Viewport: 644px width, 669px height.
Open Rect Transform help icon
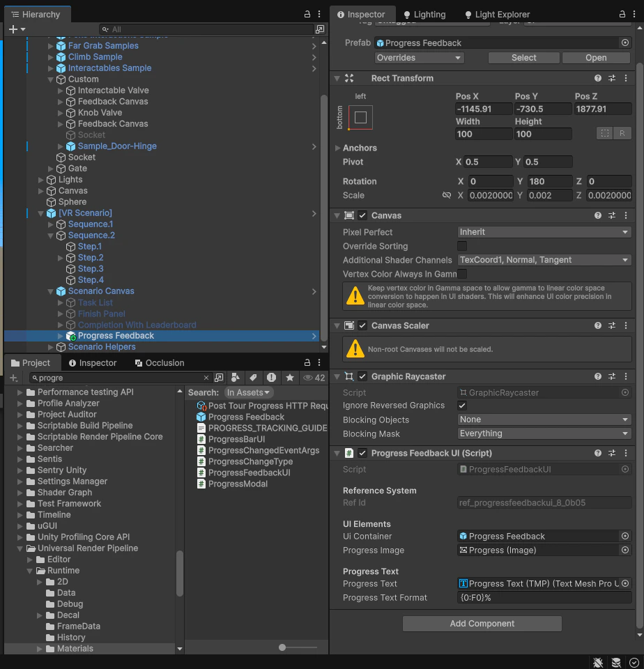pyautogui.click(x=597, y=78)
